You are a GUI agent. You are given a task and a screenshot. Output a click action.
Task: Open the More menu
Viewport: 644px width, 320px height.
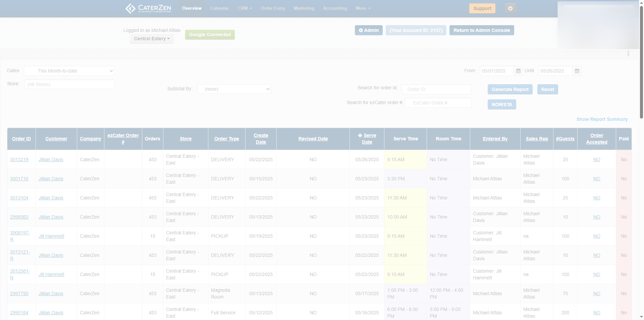pyautogui.click(x=363, y=8)
